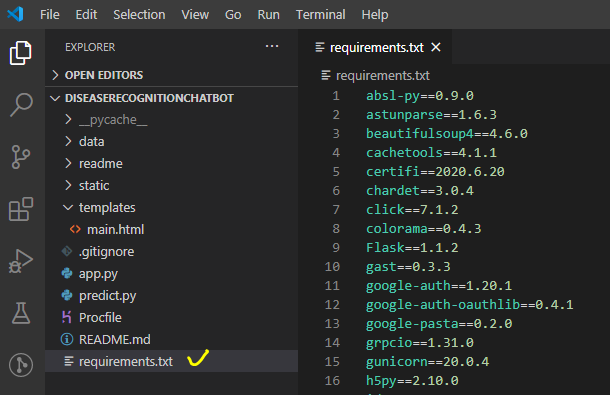This screenshot has width=610, height=395.
Task: Select the Procfile in Explorer
Action: (x=100, y=318)
